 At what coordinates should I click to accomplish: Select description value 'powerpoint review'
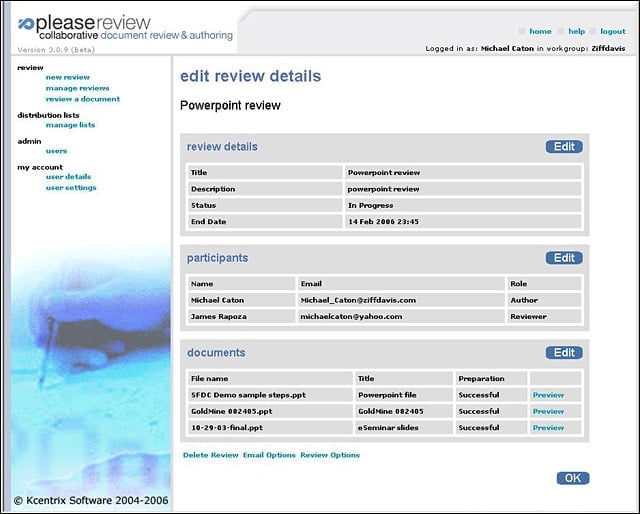click(463, 189)
